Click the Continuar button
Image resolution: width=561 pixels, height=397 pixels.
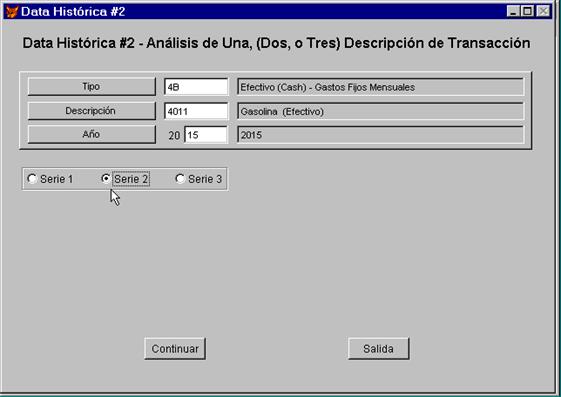pyautogui.click(x=175, y=349)
